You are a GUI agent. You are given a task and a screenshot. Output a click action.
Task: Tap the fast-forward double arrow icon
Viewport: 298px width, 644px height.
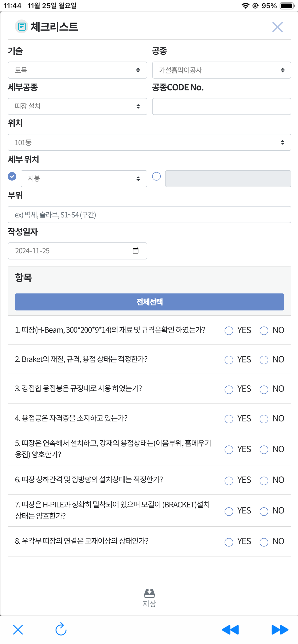point(280,629)
